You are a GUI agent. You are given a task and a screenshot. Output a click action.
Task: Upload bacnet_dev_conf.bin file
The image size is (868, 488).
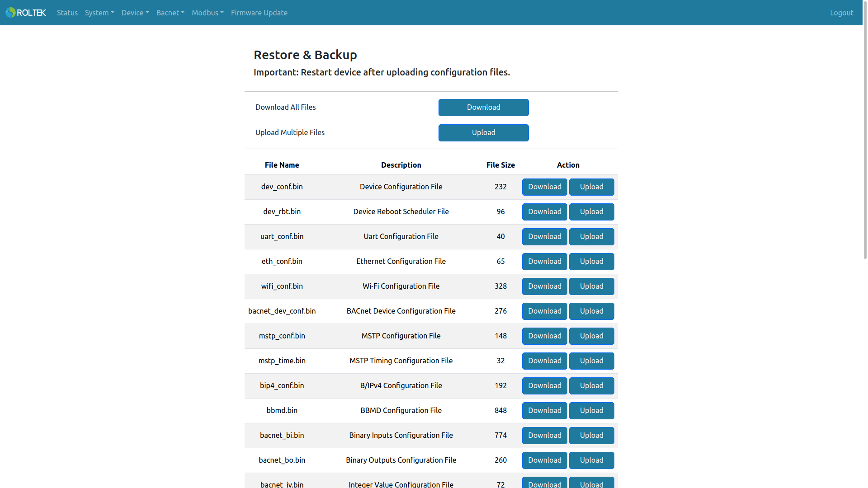pos(591,311)
